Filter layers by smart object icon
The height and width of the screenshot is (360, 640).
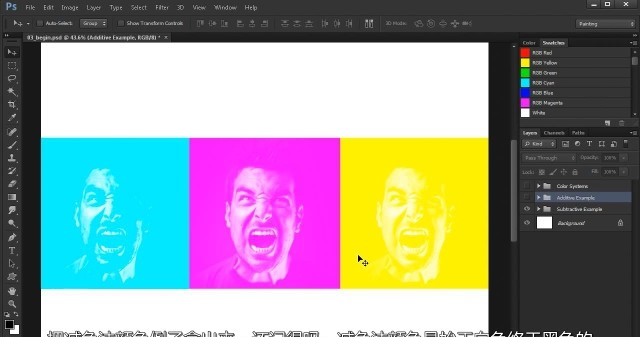[613, 144]
